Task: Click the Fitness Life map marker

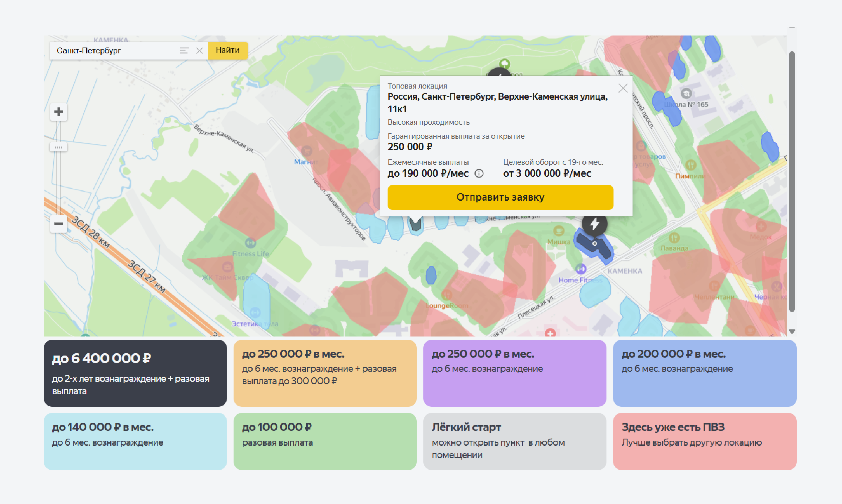Action: tap(250, 243)
